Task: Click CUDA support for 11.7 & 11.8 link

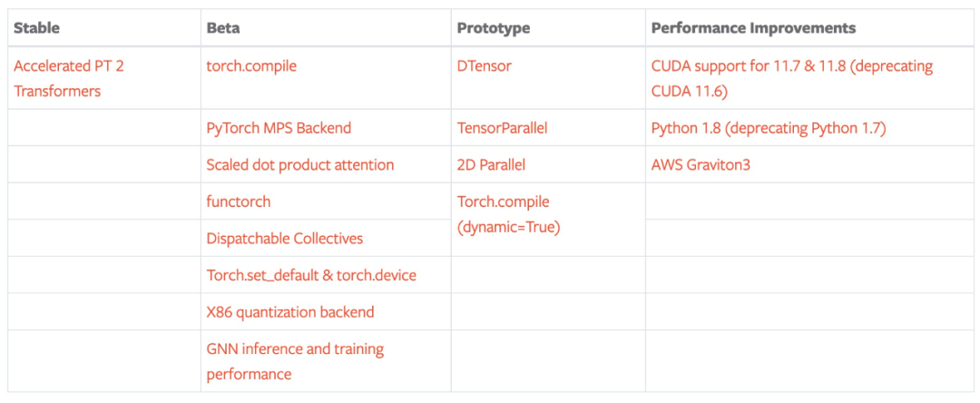Action: coord(791,66)
